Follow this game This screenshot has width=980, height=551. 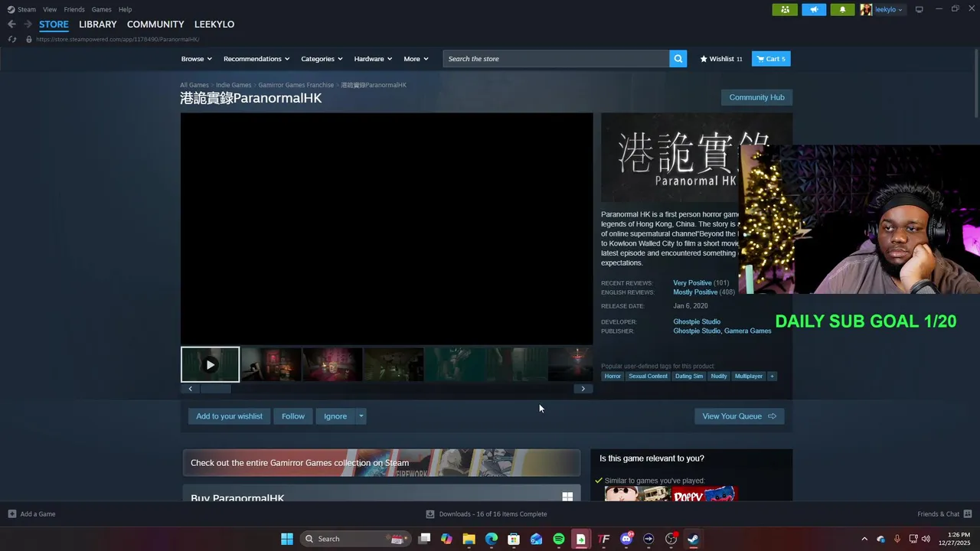[x=292, y=416]
